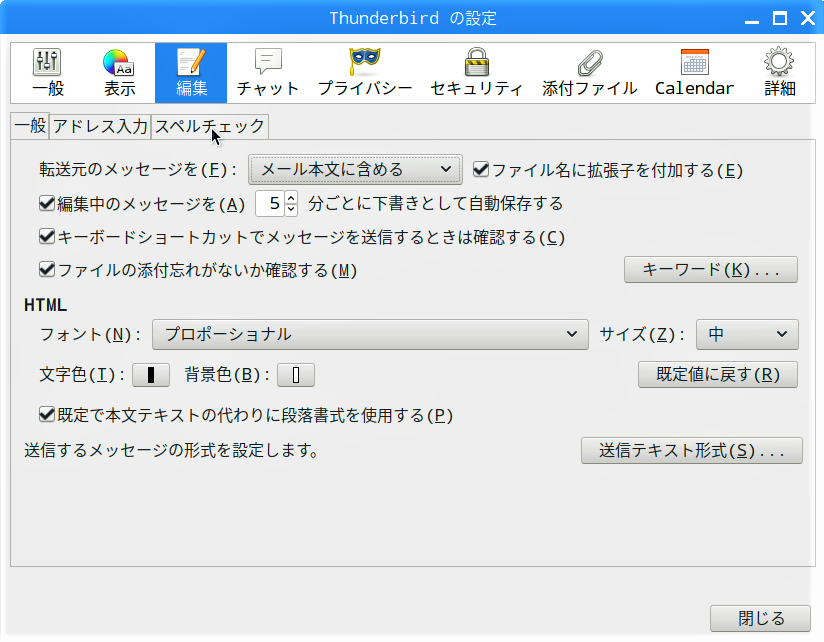Click the キーワード(K)... button
The image size is (824, 642).
710,270
